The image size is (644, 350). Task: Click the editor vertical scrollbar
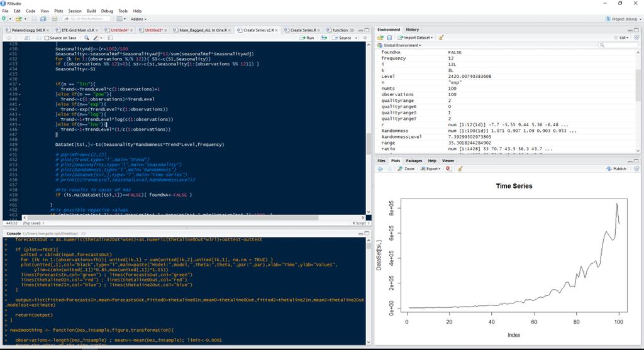point(369,128)
